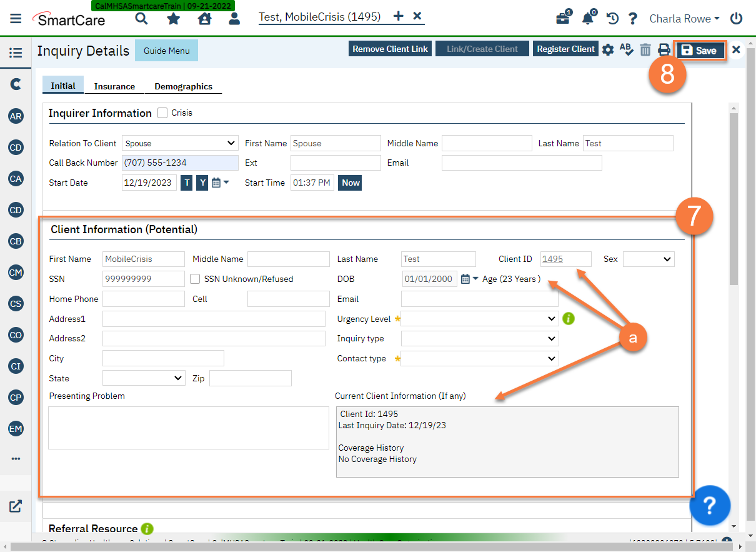Open the print icon for Inquiry Details
The height and width of the screenshot is (552, 756).
(x=664, y=49)
